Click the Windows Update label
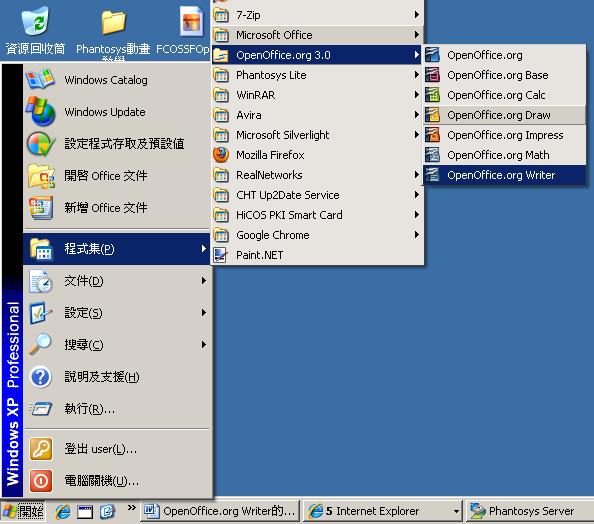 (x=105, y=112)
